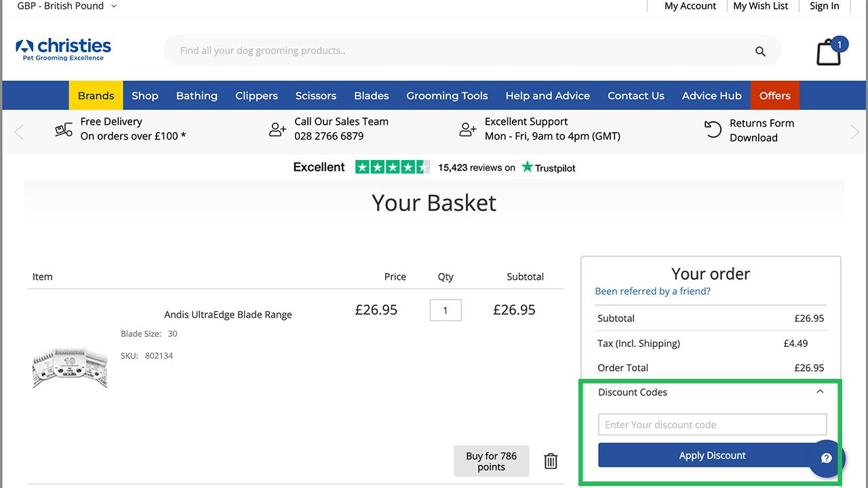Screen dimensions: 868x488
Task: Open Andis UltraEdge Blade Range product
Action: pos(228,314)
